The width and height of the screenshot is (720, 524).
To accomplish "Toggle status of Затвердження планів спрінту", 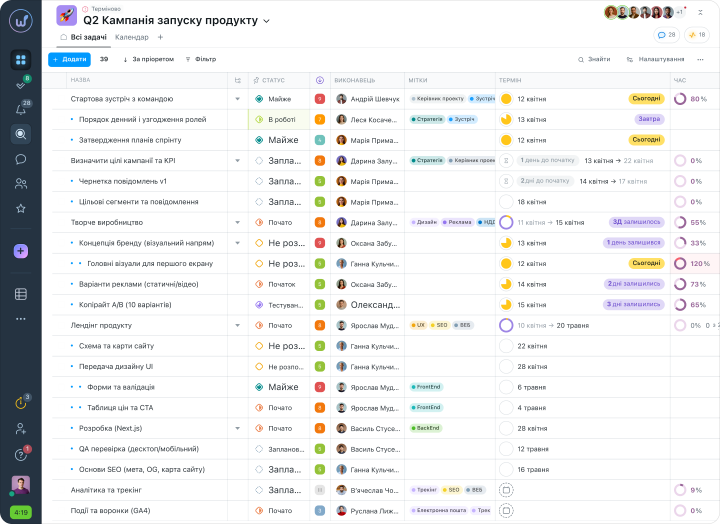I will pos(259,140).
